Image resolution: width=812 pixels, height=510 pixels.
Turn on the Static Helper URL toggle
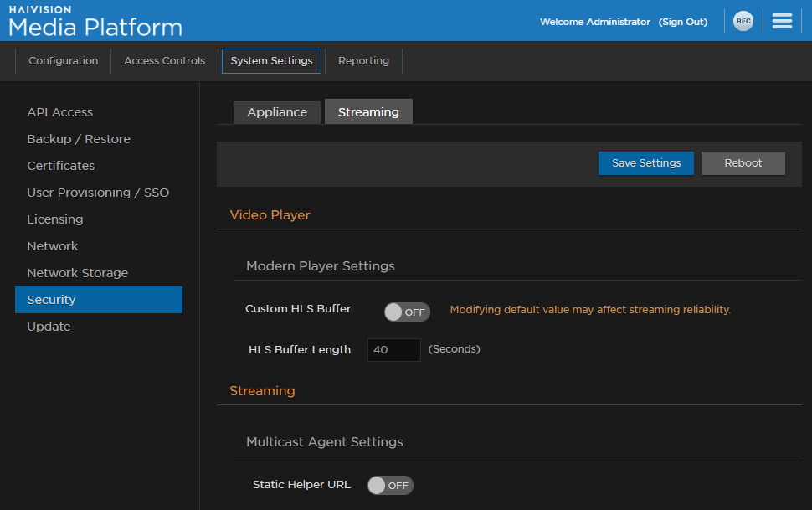390,485
